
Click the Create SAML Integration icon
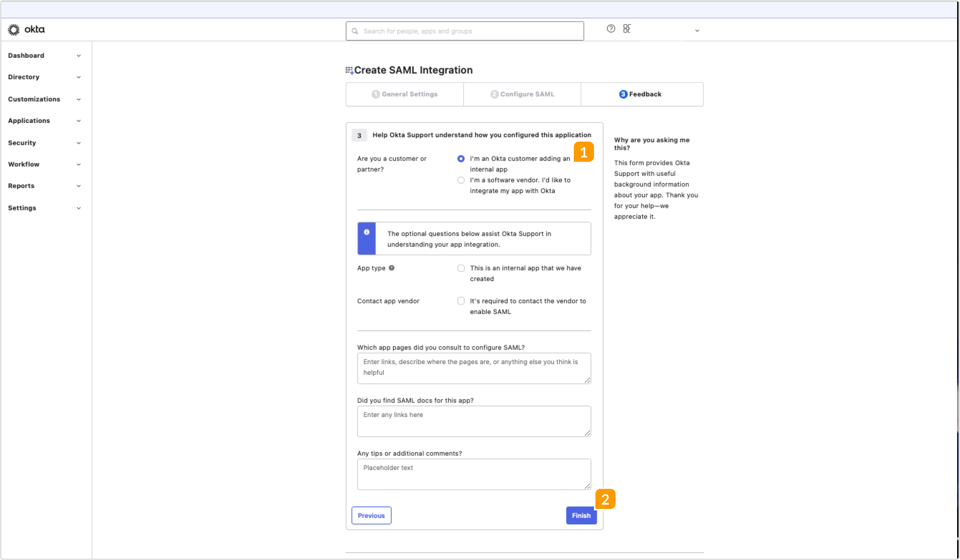point(349,70)
